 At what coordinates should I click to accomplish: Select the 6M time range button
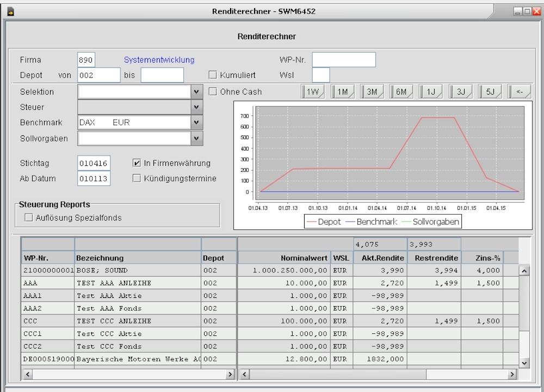pyautogui.click(x=401, y=92)
